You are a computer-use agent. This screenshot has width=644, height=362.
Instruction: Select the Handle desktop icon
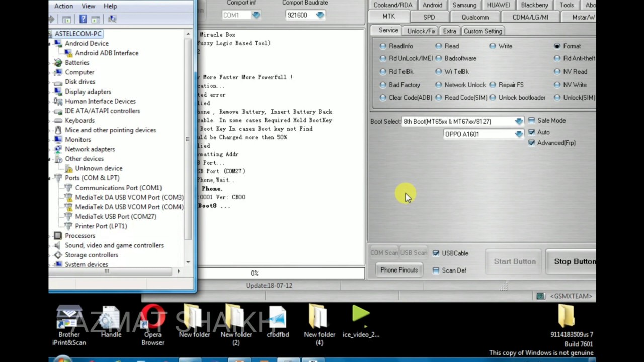111,322
